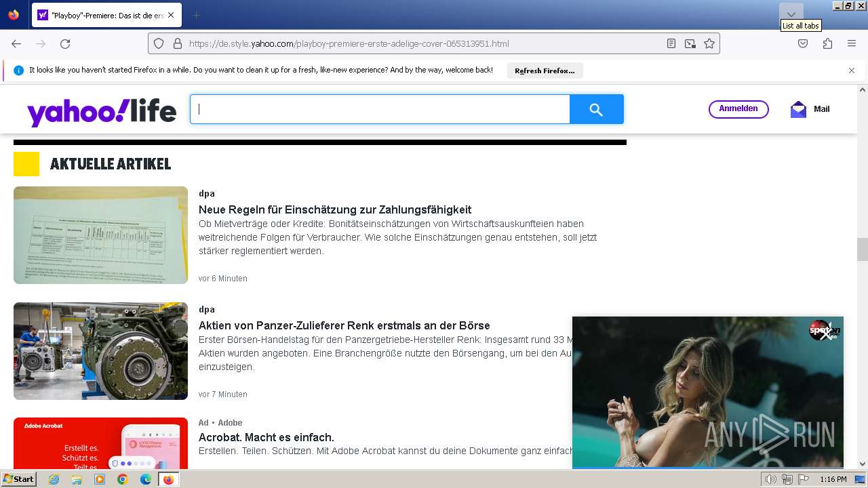List all tabs dropdown
The width and height of the screenshot is (868, 488).
point(791,14)
